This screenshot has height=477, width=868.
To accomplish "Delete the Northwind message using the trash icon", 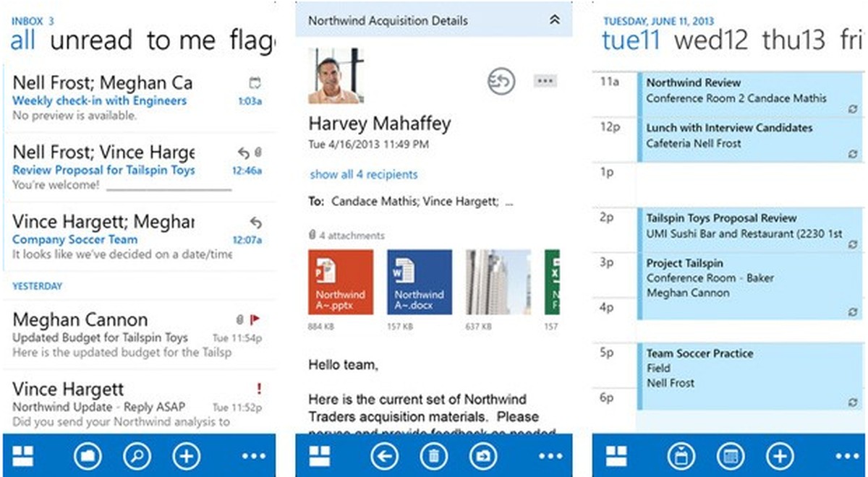I will pyautogui.click(x=434, y=456).
